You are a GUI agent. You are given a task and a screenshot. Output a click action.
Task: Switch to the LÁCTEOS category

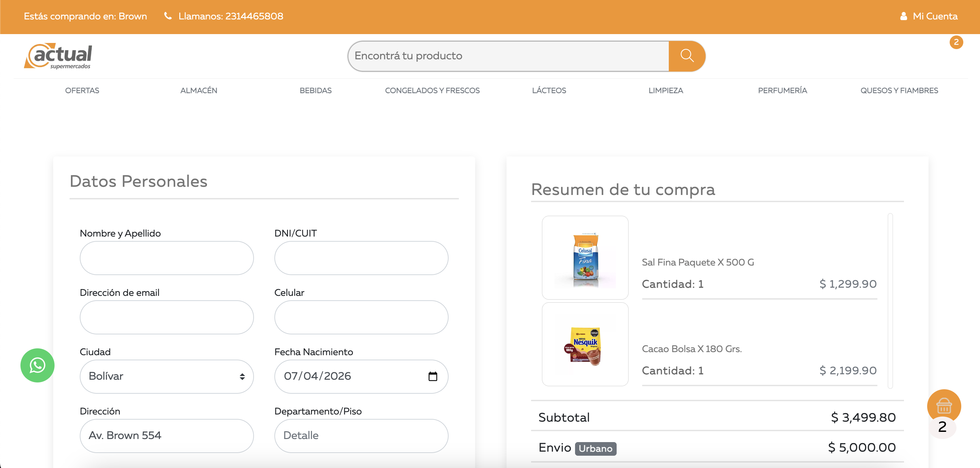[x=549, y=91]
